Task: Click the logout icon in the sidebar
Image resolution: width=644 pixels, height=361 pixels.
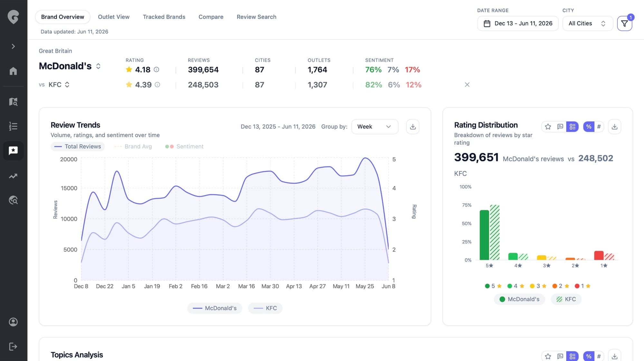Action: click(x=13, y=346)
